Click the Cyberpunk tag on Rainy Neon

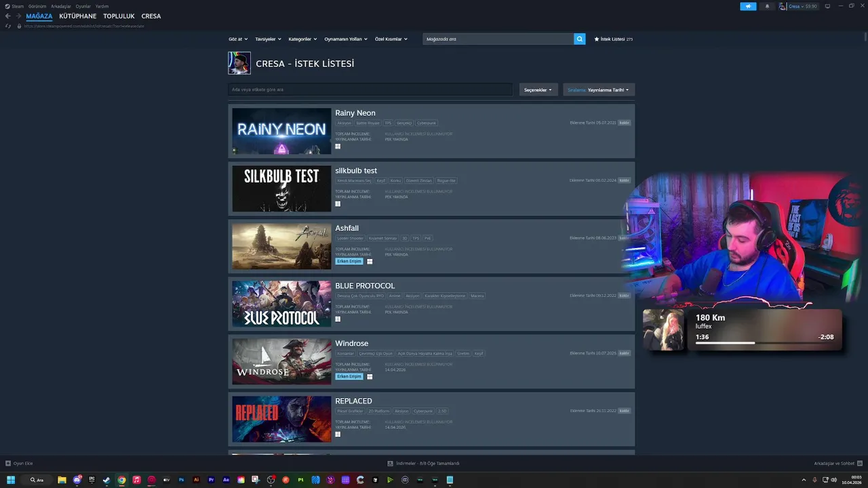427,123
